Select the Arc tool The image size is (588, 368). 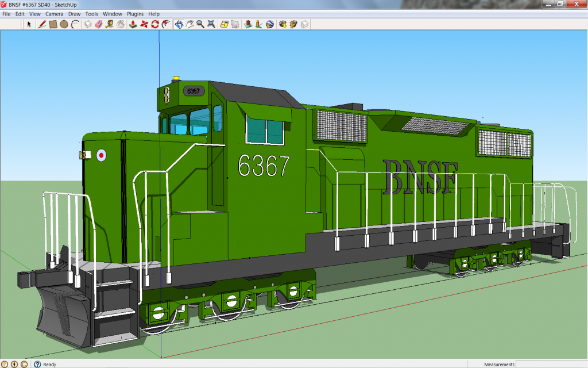coord(75,24)
